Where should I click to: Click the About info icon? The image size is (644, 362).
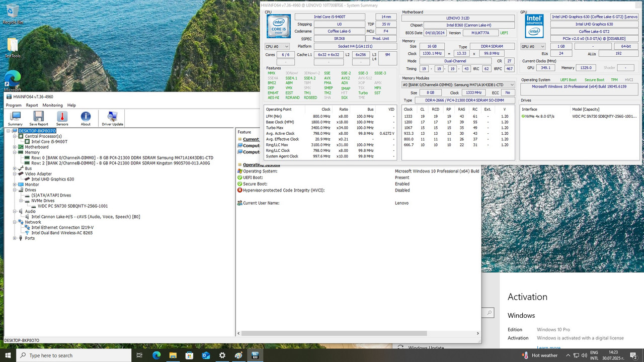(86, 119)
